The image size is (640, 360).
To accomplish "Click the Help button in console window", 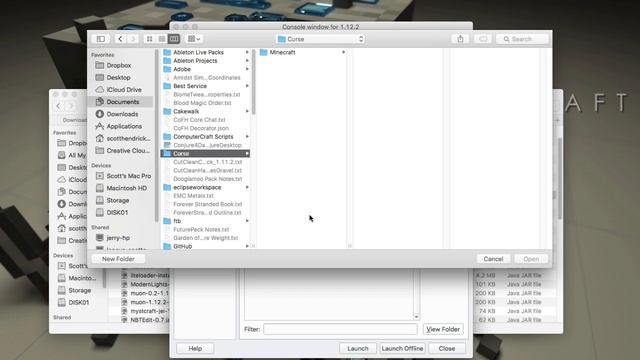I will click(x=195, y=348).
